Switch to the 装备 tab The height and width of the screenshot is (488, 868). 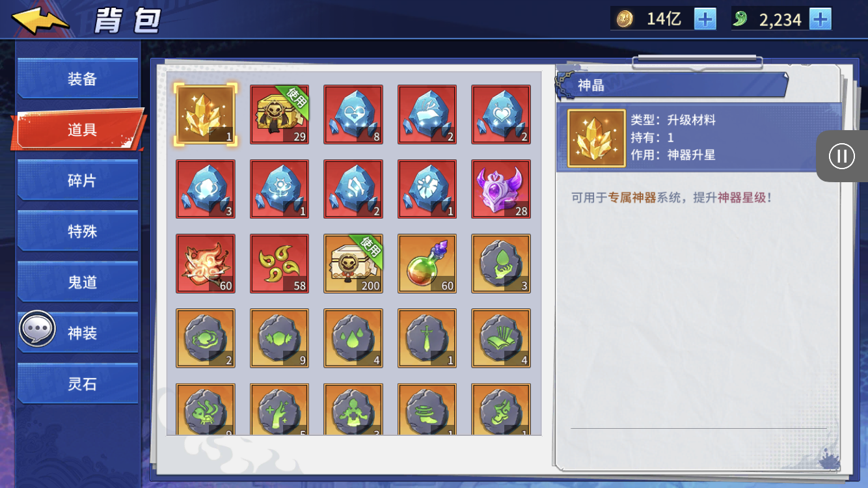click(x=78, y=79)
